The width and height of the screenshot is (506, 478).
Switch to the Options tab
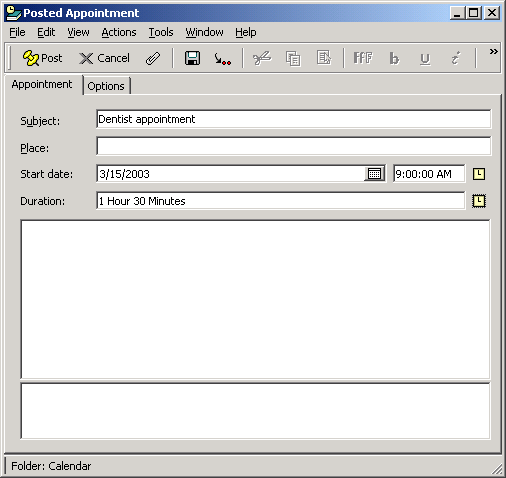click(x=106, y=86)
